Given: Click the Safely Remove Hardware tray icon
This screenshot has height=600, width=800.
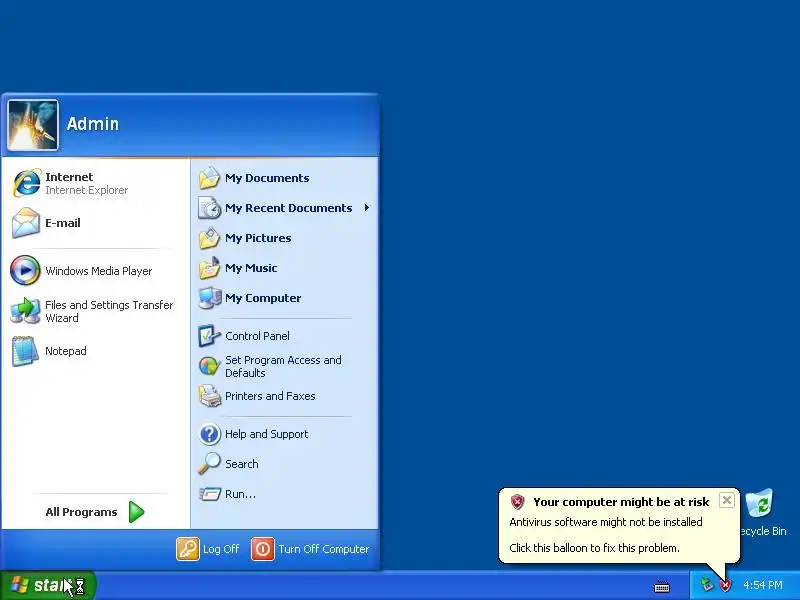Looking at the screenshot, I should [706, 585].
